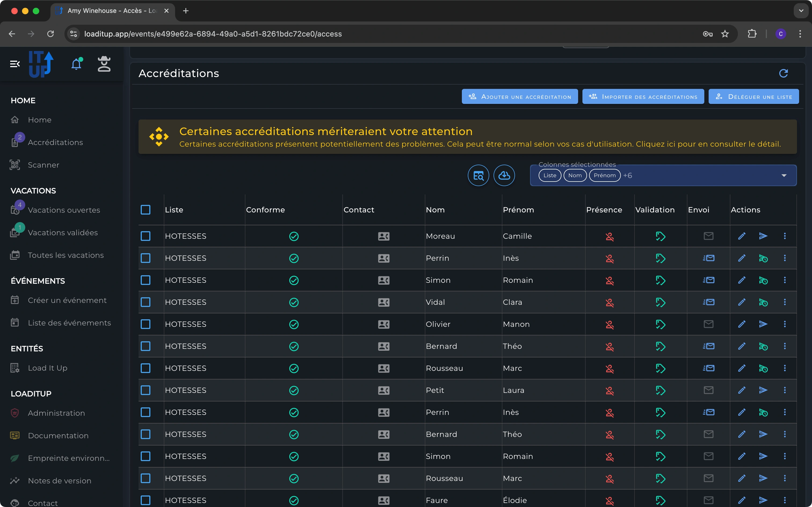The image size is (812, 507).
Task: Expand the Colonnes sélectionnées dropdown
Action: [784, 175]
